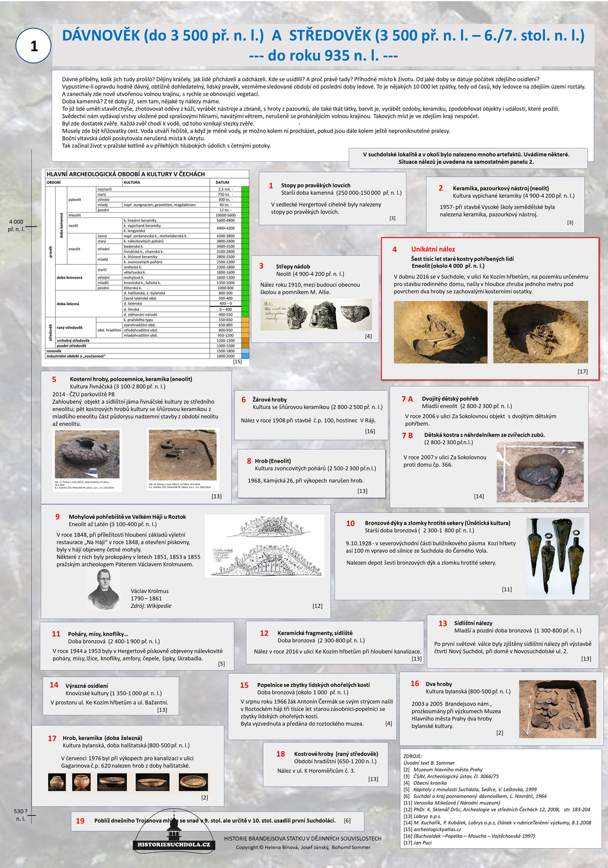Click the circled panel number 1 badge

(34, 46)
